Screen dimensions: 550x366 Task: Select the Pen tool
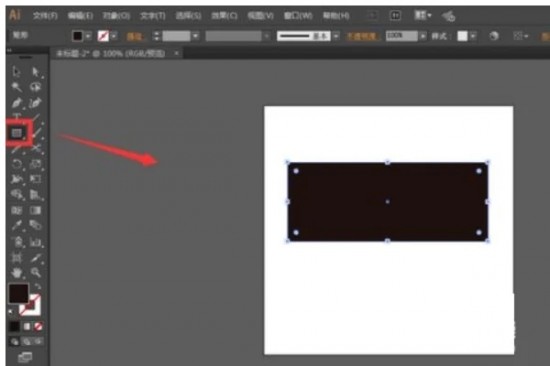coord(16,103)
